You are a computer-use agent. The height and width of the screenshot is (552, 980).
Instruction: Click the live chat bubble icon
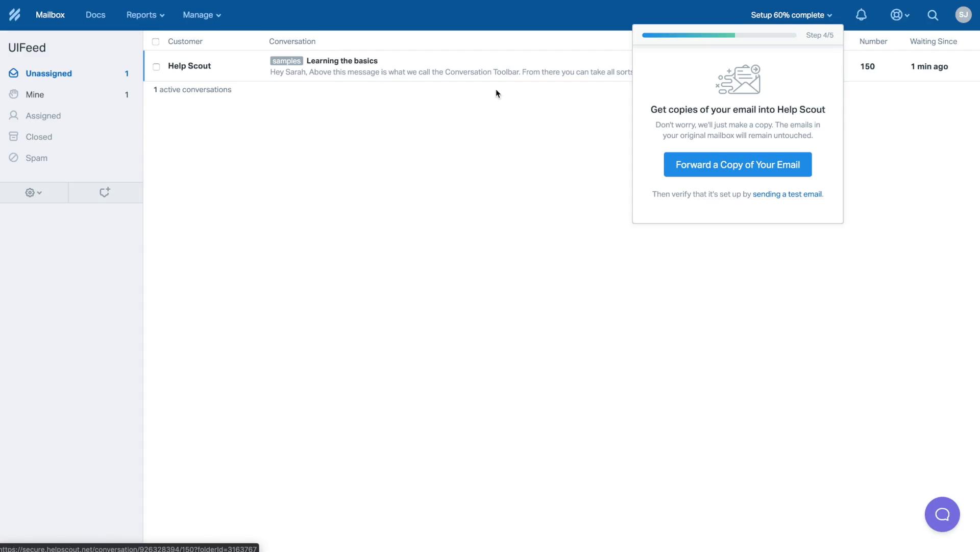click(x=942, y=514)
